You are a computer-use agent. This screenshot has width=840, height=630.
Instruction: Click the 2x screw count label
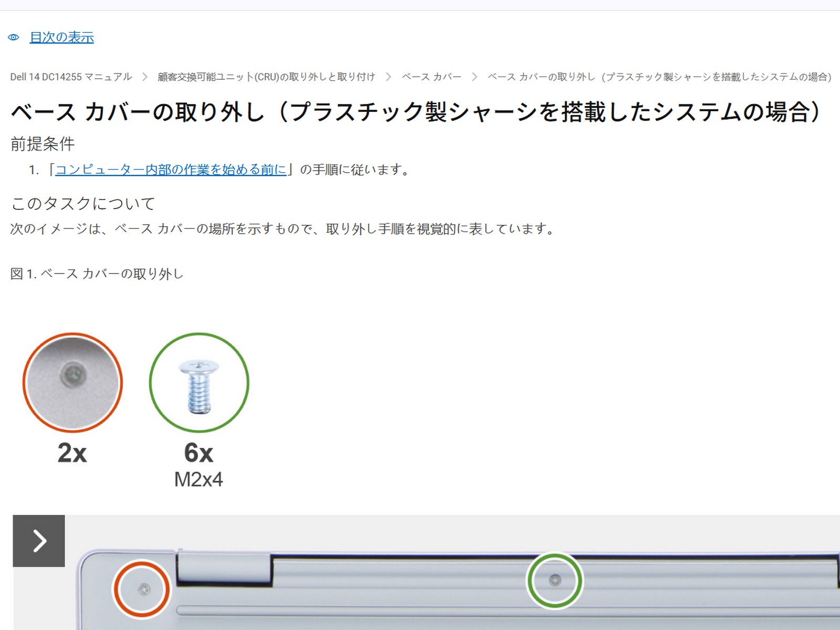click(x=73, y=453)
